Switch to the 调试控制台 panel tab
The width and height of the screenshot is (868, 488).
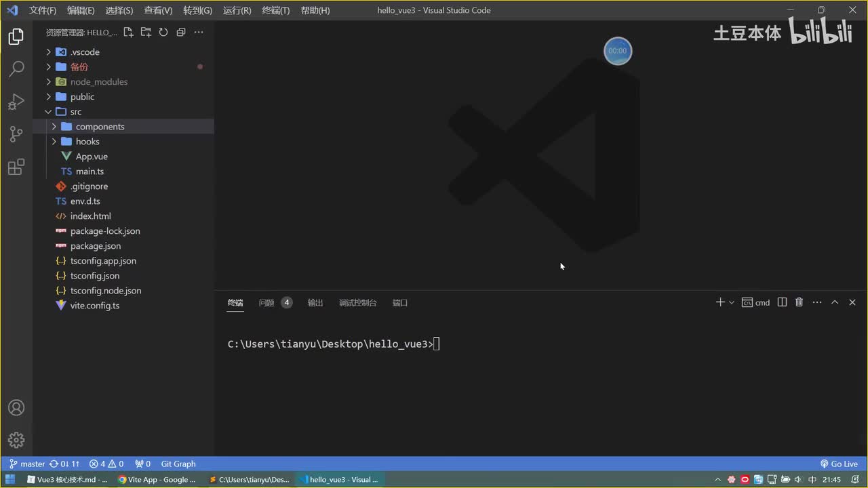(x=357, y=303)
